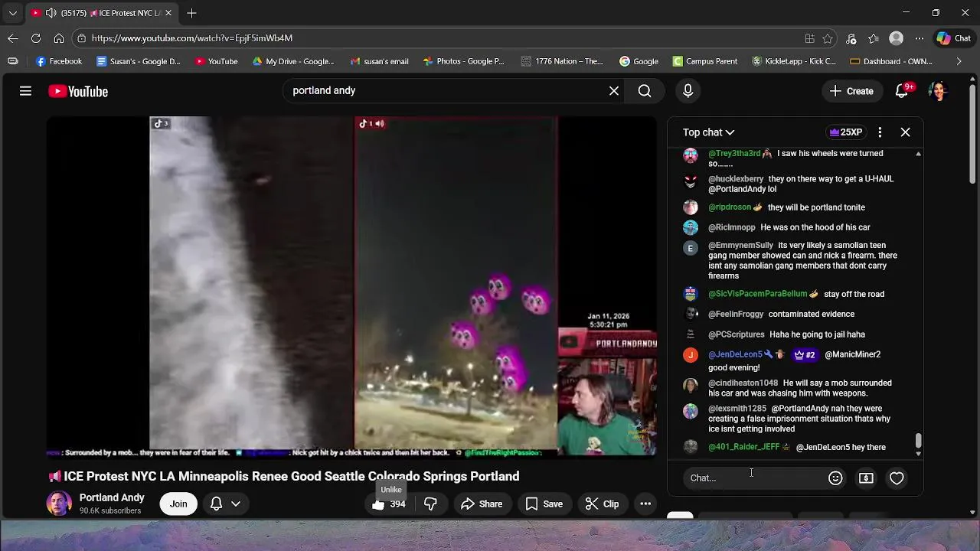The width and height of the screenshot is (980, 551).
Task: Open Portland Andy channel name link
Action: (x=112, y=497)
